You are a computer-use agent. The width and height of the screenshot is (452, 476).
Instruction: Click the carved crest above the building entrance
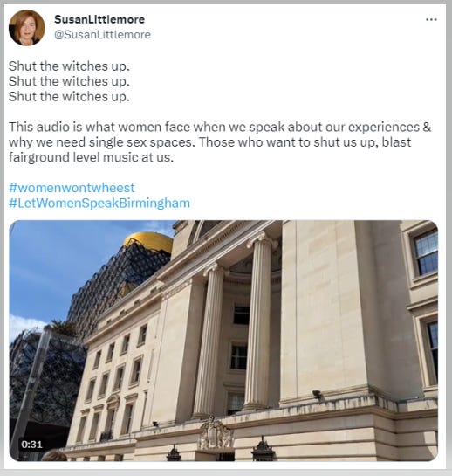(216, 433)
